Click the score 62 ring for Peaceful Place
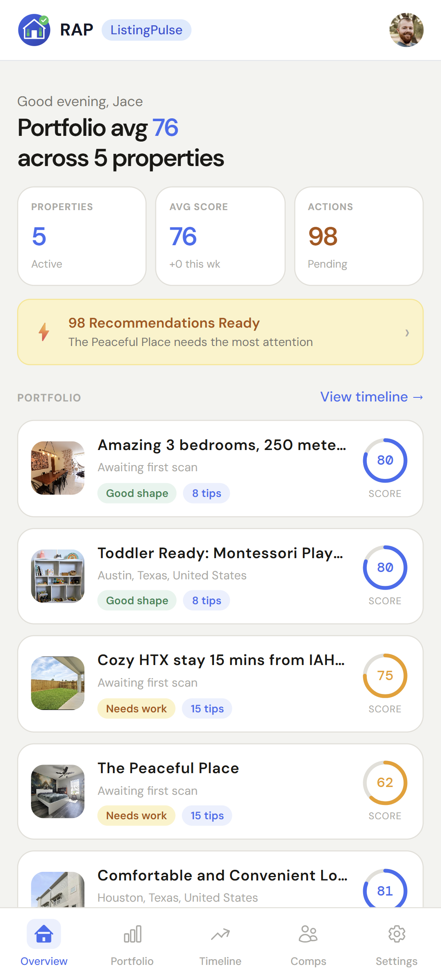 (385, 783)
